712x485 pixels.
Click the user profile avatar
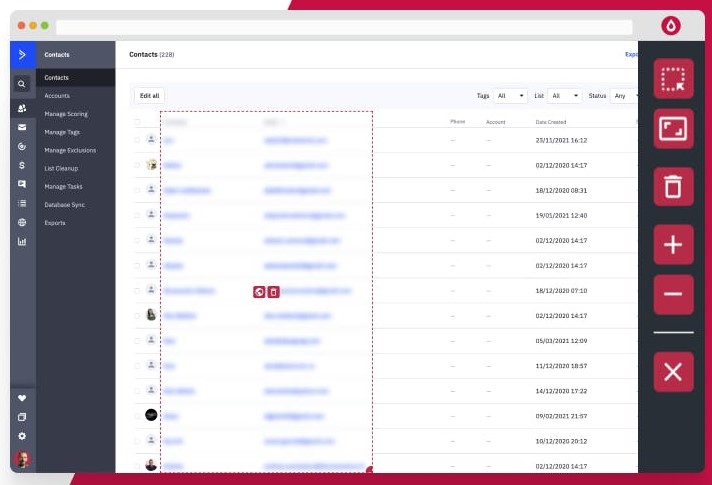[x=22, y=459]
